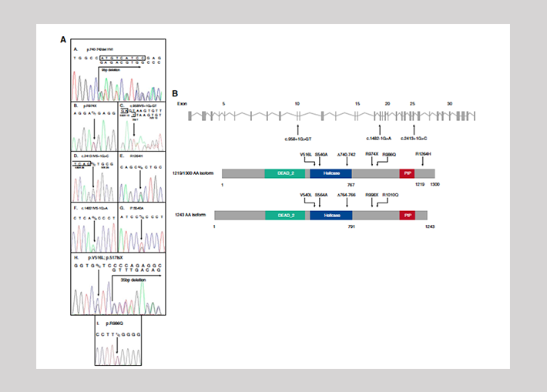
Task: Click the p.740-742del chromatogram panel
Action: click(119, 72)
